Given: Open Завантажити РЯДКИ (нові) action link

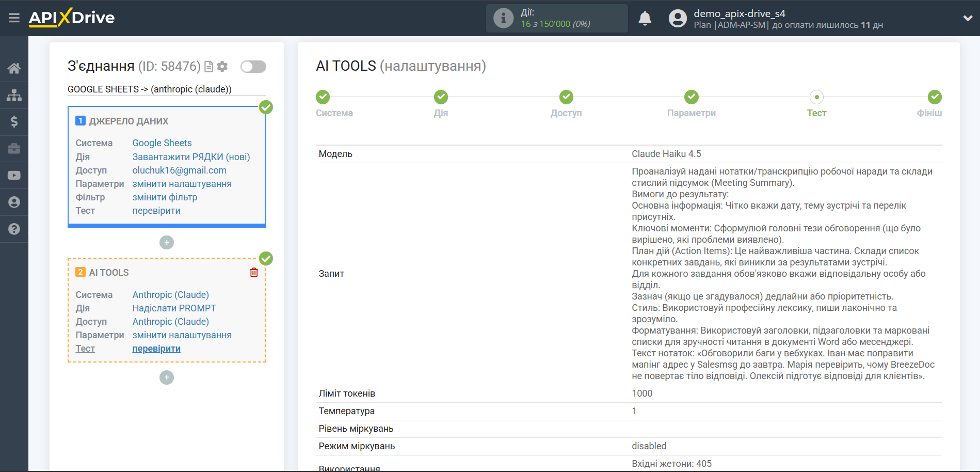Looking at the screenshot, I should pos(191,156).
